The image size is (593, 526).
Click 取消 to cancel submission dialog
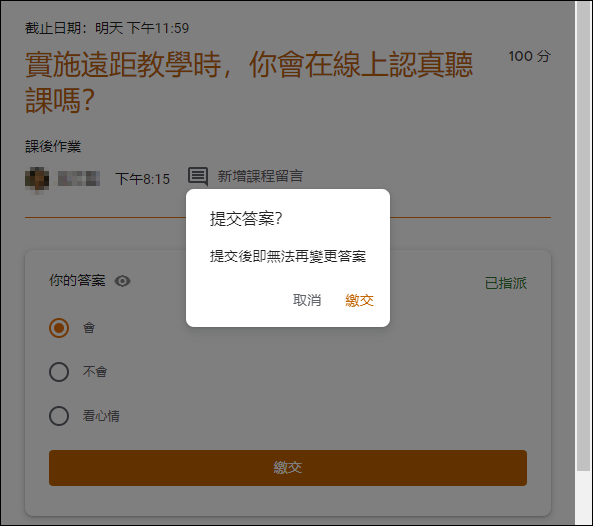[307, 300]
